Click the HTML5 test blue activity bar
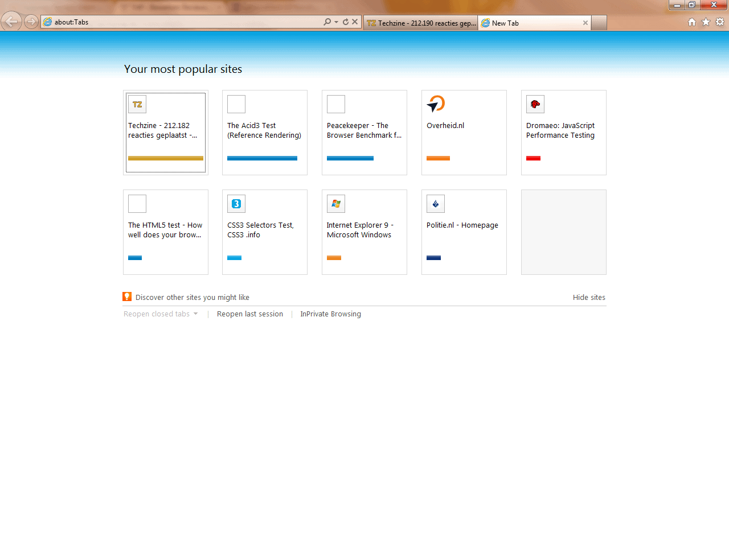 [x=135, y=258]
